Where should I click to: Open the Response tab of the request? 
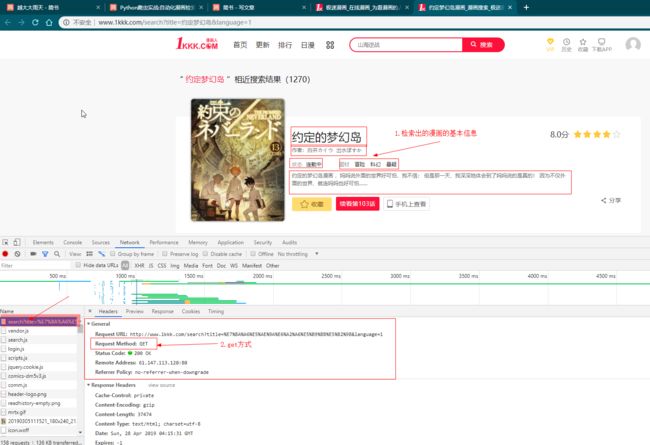162,311
